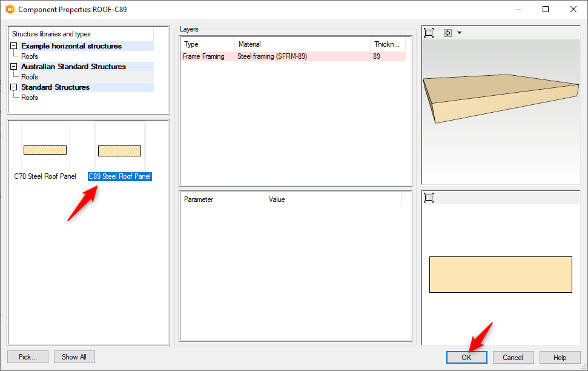Viewport: 588px width, 371px height.
Task: Open view orientation dropdown arrow
Action: pyautogui.click(x=459, y=33)
